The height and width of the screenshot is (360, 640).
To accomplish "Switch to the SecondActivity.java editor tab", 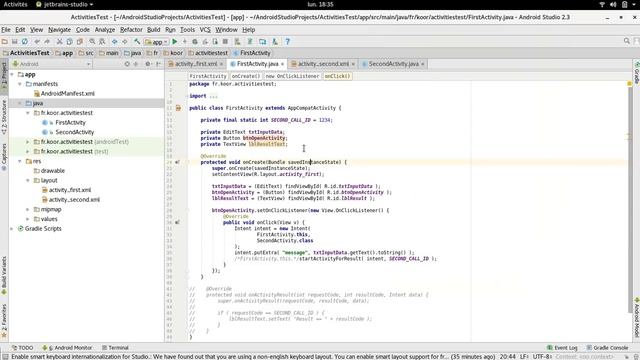I will 393,64.
